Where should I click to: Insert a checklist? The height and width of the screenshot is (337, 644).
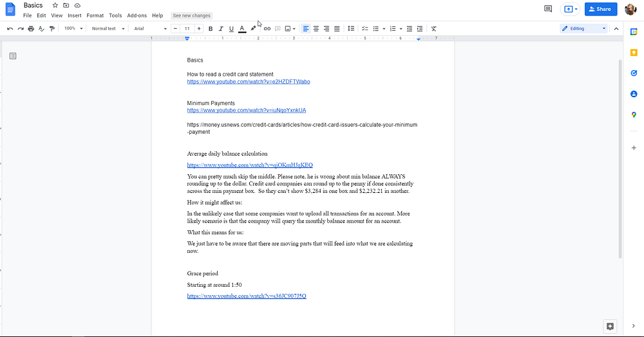(x=365, y=29)
